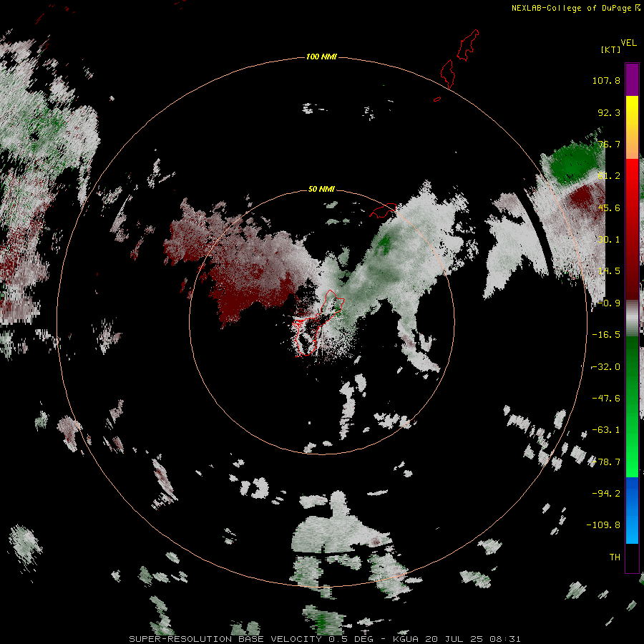Select the -32.0 legend value
This screenshot has height=644, width=644.
click(x=606, y=367)
